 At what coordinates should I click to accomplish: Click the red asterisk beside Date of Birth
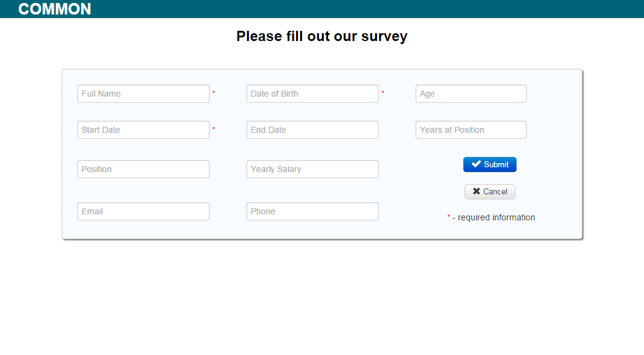click(383, 93)
